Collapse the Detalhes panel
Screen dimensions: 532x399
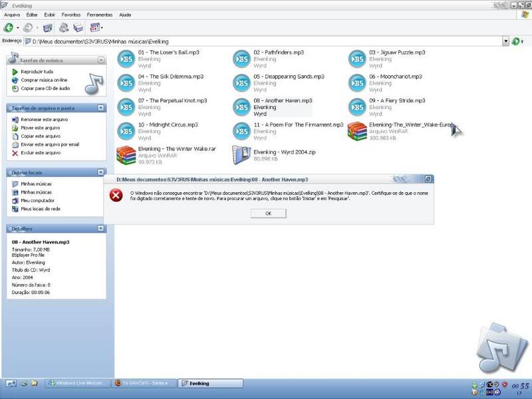pyautogui.click(x=101, y=228)
